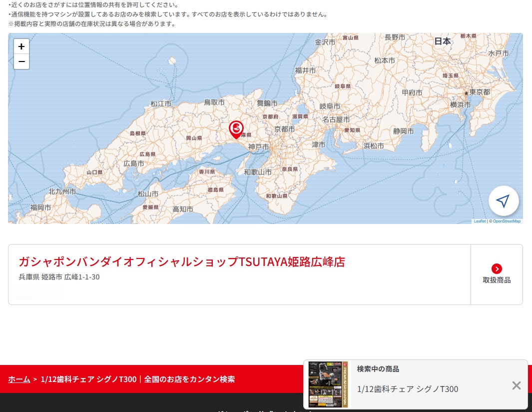Screen dimensions: 532x412
Task: Click the store address 兵庫県 姫路市 広峰1-1-30
Action: tap(59, 277)
